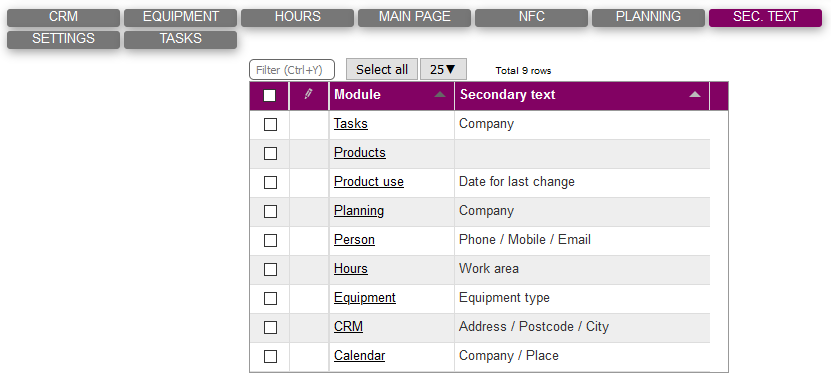831x378 pixels.
Task: Switch to the MAIN PAGE tab
Action: (414, 17)
